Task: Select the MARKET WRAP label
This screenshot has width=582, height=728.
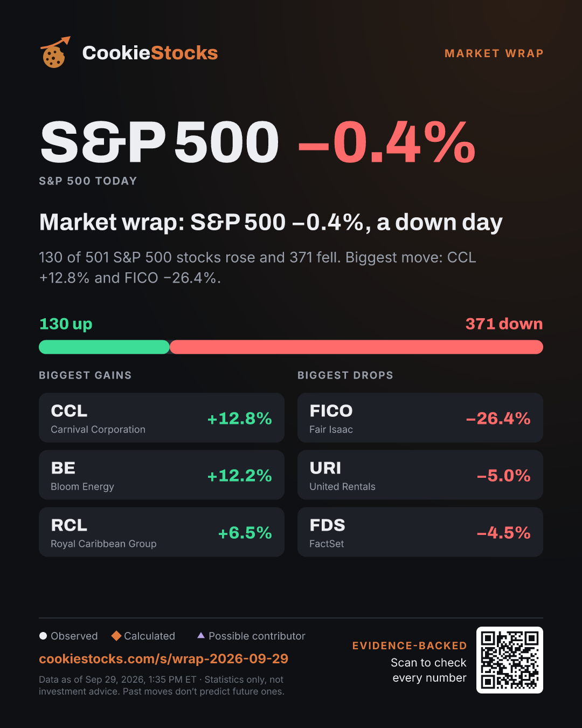Action: pyautogui.click(x=494, y=53)
